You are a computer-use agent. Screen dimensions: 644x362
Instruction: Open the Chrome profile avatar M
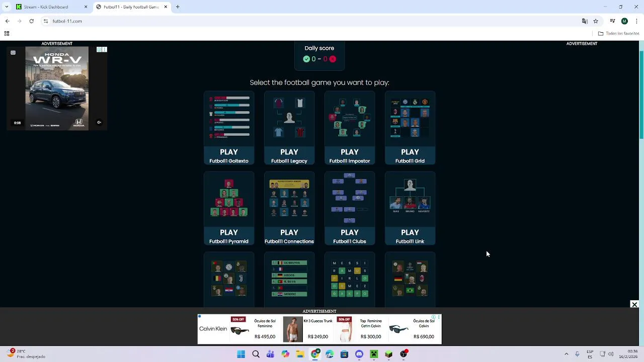(624, 21)
